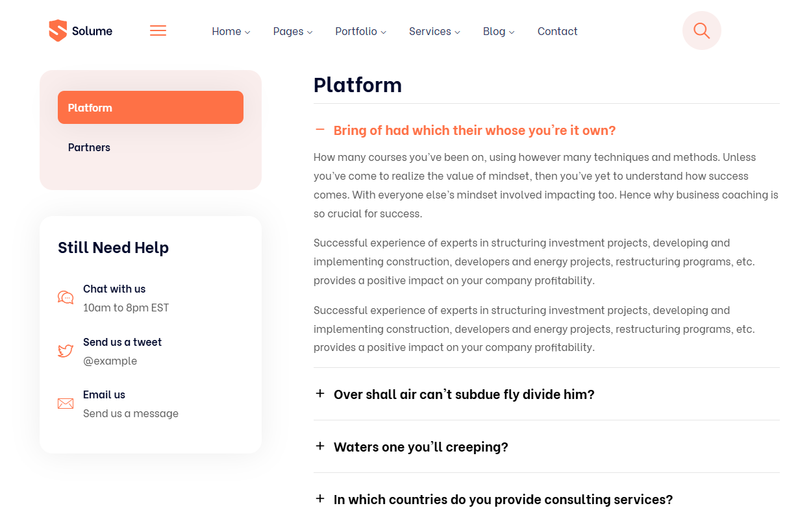Collapse the minus icon on first FAQ
The height and width of the screenshot is (532, 811).
pos(319,130)
